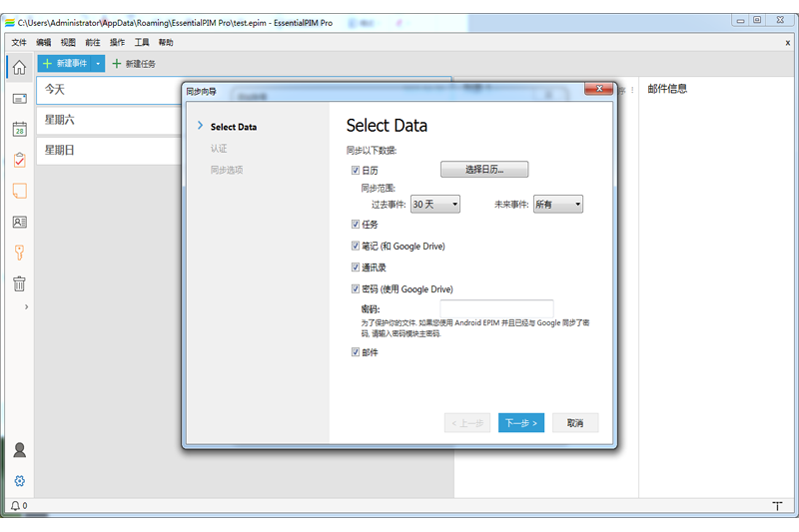
Task: Open the 未来事件 所有 dropdown
Action: [x=557, y=204]
